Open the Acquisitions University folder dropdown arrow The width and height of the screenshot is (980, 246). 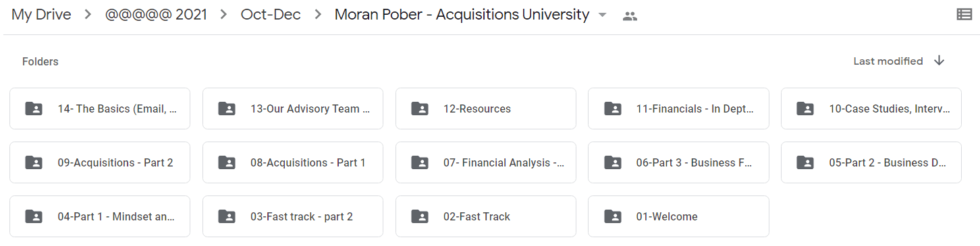point(603,16)
